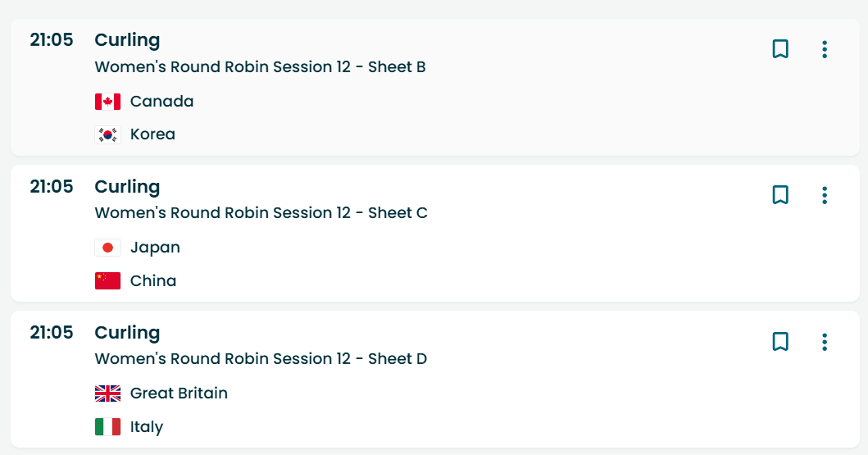This screenshot has height=455, width=868.
Task: Click the Korea flag icon
Action: coord(107,134)
